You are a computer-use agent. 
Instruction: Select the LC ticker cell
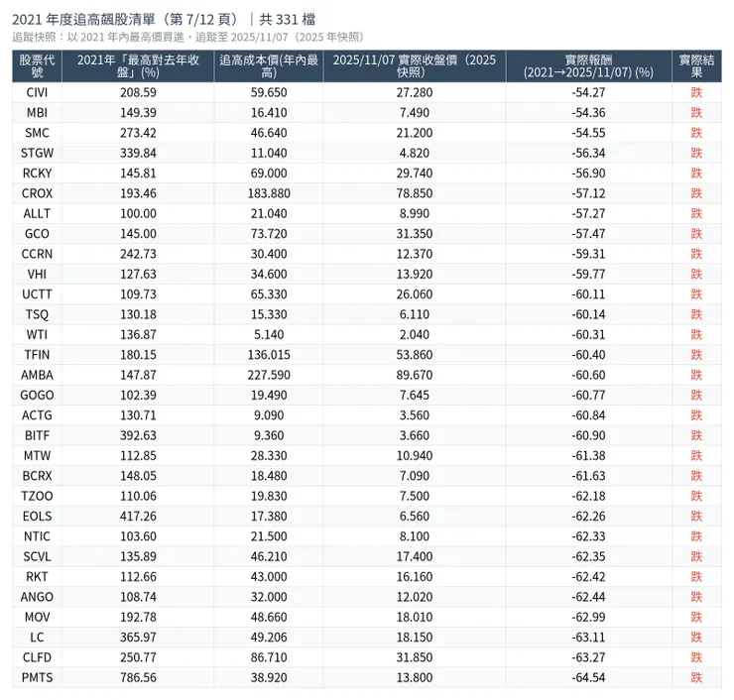[37, 637]
